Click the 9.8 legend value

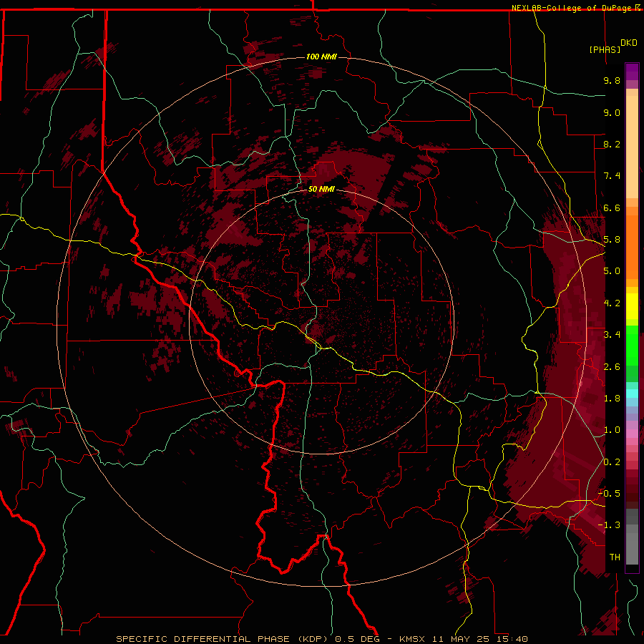(x=612, y=81)
